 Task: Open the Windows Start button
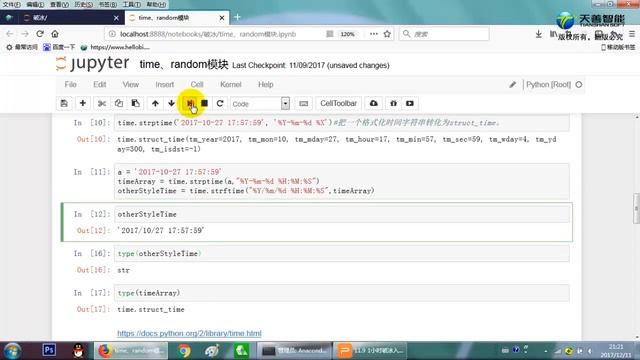click(x=12, y=351)
